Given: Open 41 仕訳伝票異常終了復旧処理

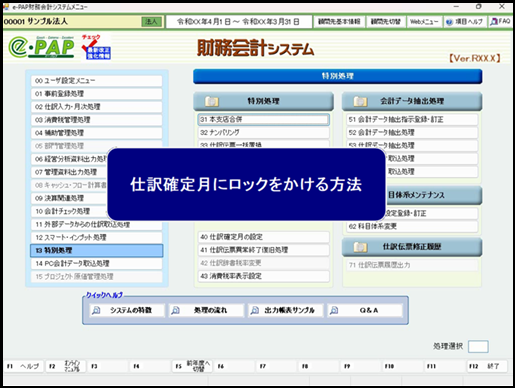Looking at the screenshot, I should (263, 250).
